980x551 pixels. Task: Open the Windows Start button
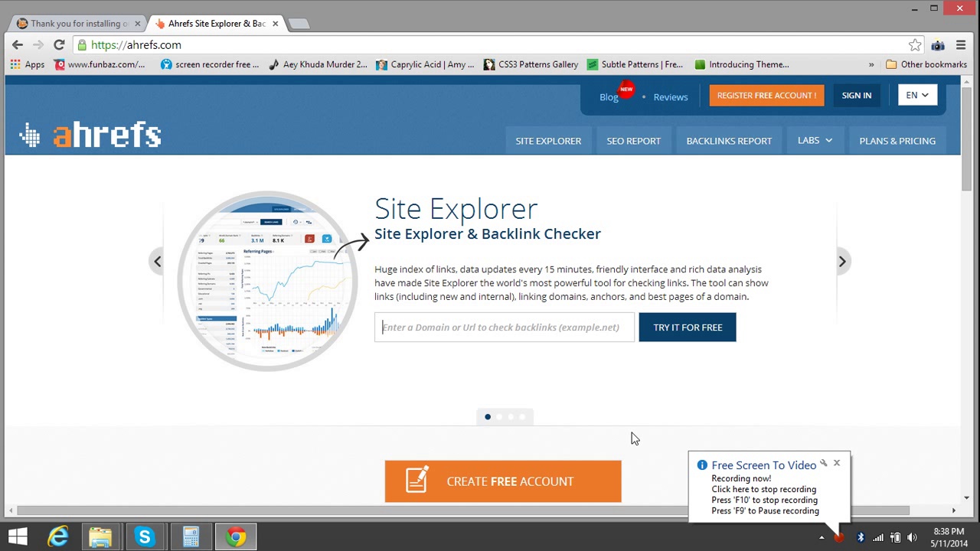18,537
